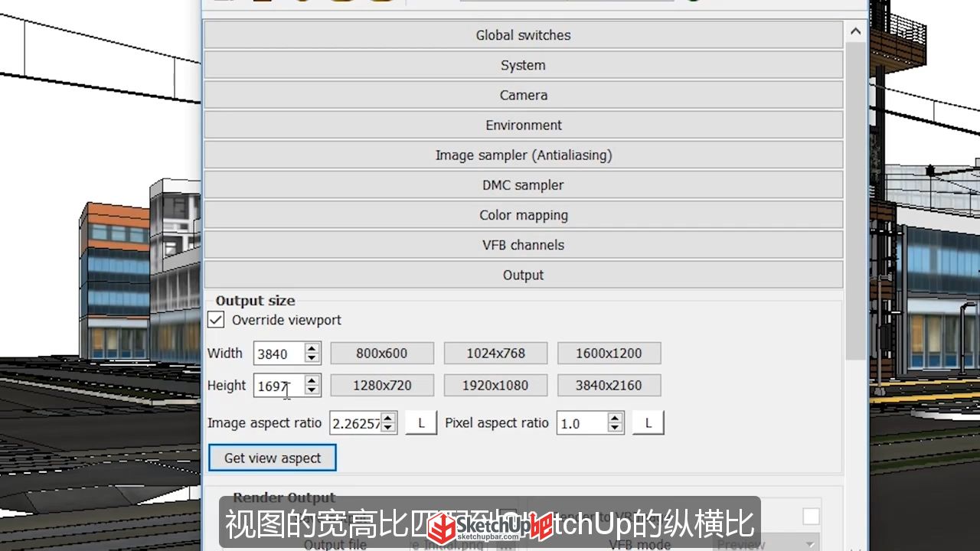This screenshot has height=551, width=980.
Task: Click the scrollbar up arrow
Action: point(855,31)
